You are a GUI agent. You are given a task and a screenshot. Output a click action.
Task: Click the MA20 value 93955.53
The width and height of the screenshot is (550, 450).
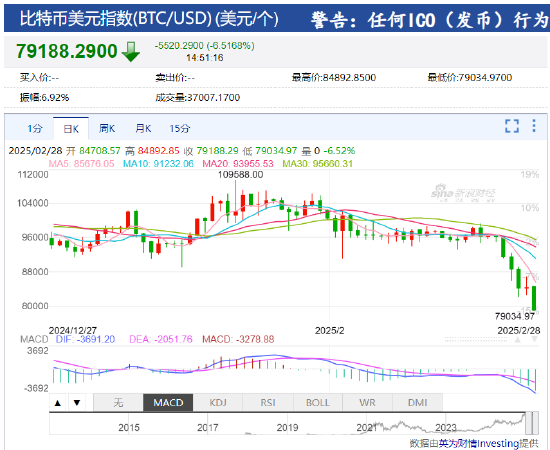pyautogui.click(x=253, y=164)
